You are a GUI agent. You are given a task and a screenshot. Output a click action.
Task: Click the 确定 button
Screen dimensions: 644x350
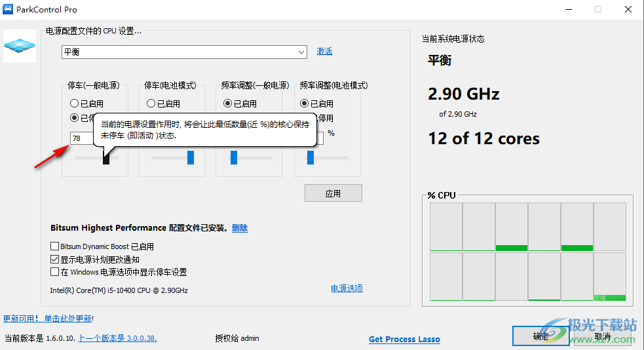(540, 336)
